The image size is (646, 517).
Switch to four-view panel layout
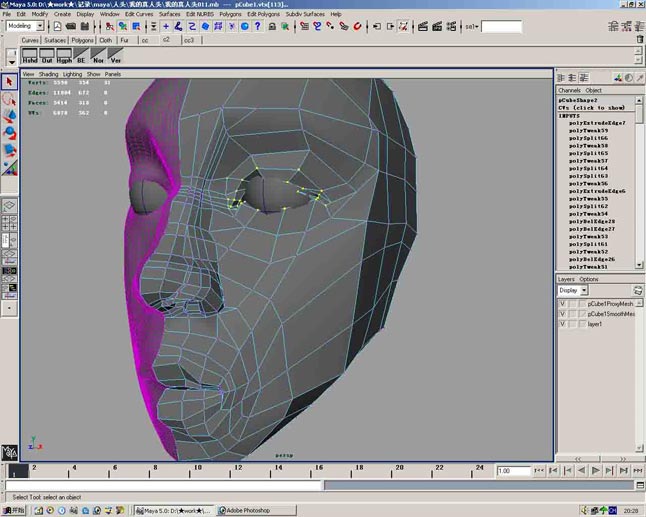pyautogui.click(x=9, y=222)
